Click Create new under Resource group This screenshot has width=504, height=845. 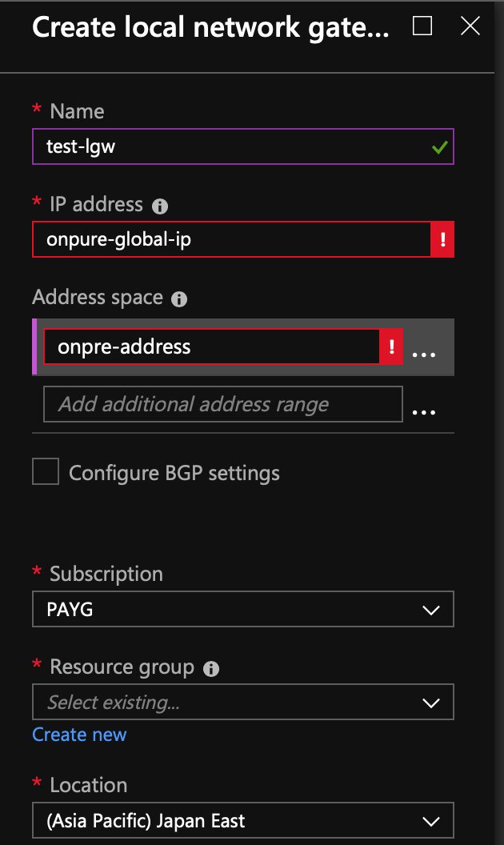pyautogui.click(x=78, y=735)
